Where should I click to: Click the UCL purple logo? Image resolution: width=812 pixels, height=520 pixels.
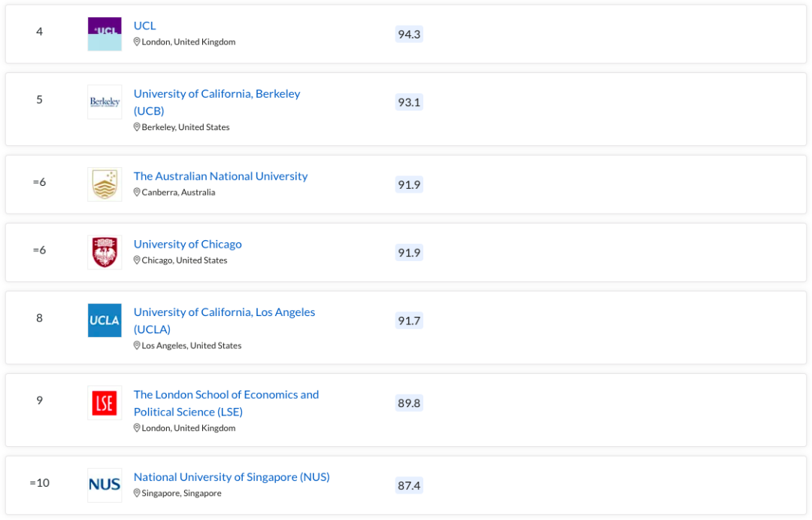click(x=105, y=34)
